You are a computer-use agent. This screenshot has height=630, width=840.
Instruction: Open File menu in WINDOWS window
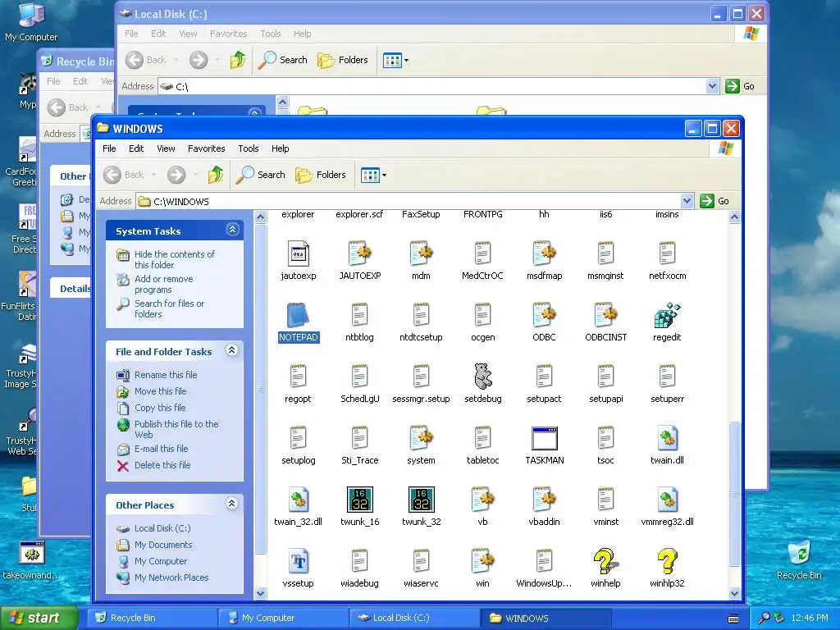click(109, 148)
